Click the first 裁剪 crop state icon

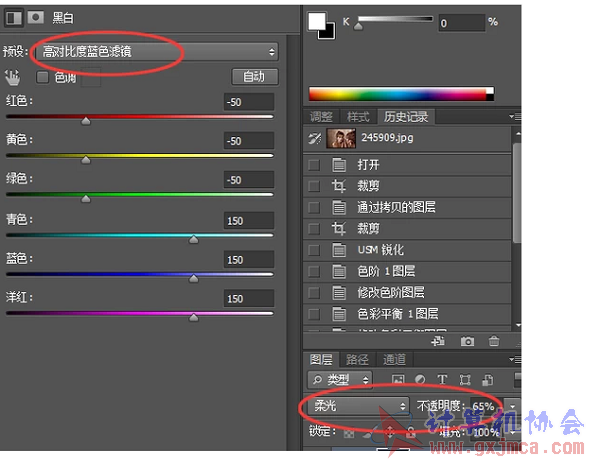point(339,186)
